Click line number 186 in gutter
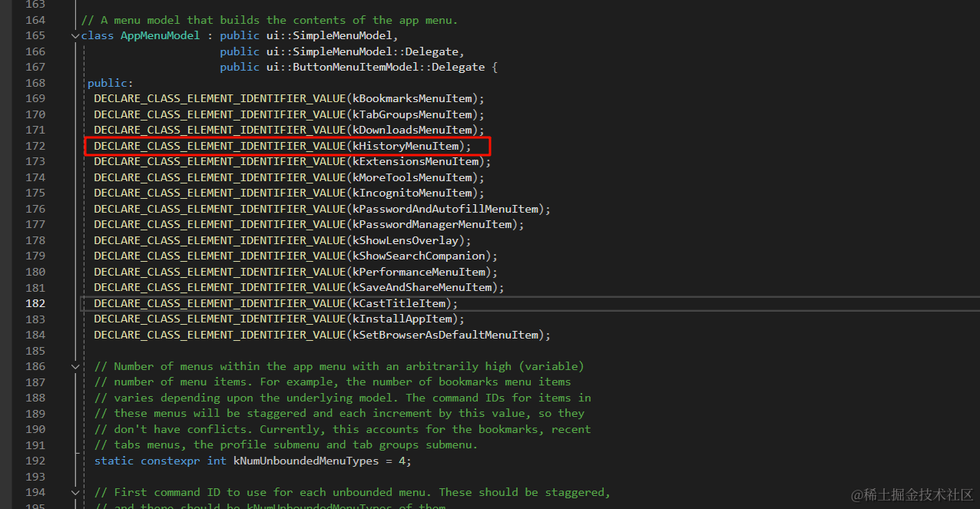This screenshot has width=980, height=509. click(35, 366)
